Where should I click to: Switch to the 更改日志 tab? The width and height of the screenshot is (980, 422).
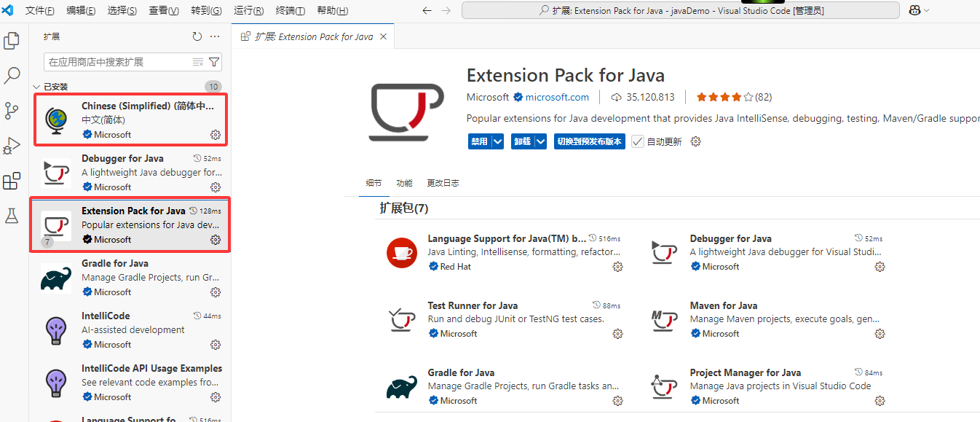(x=443, y=183)
